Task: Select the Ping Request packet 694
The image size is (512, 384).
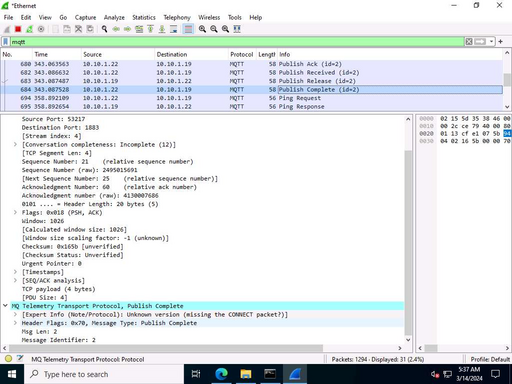Action: click(x=252, y=98)
